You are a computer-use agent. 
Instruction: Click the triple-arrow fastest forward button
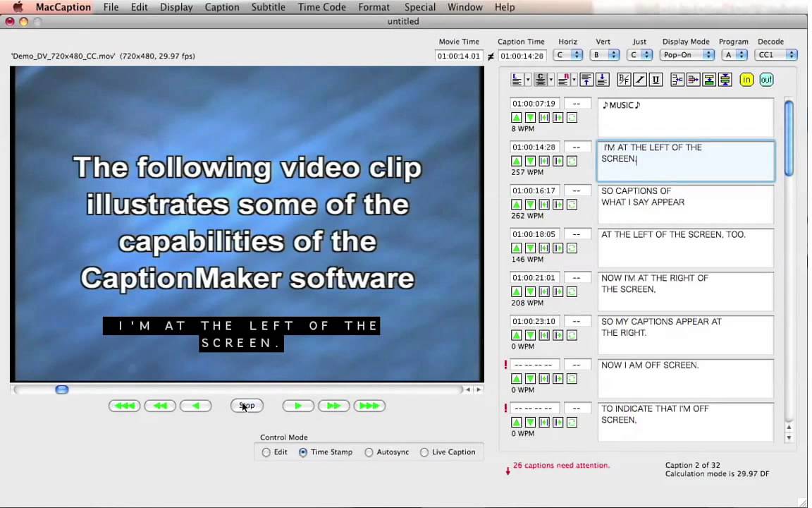(x=370, y=406)
